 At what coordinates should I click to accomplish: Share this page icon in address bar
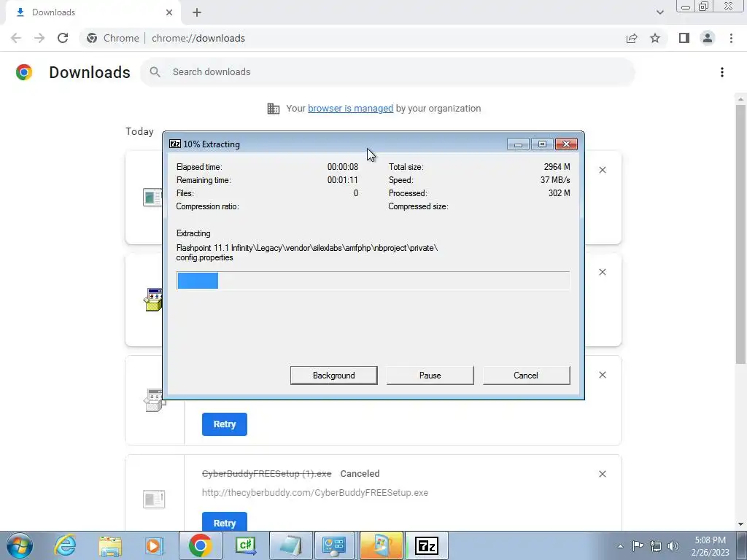[x=632, y=38]
